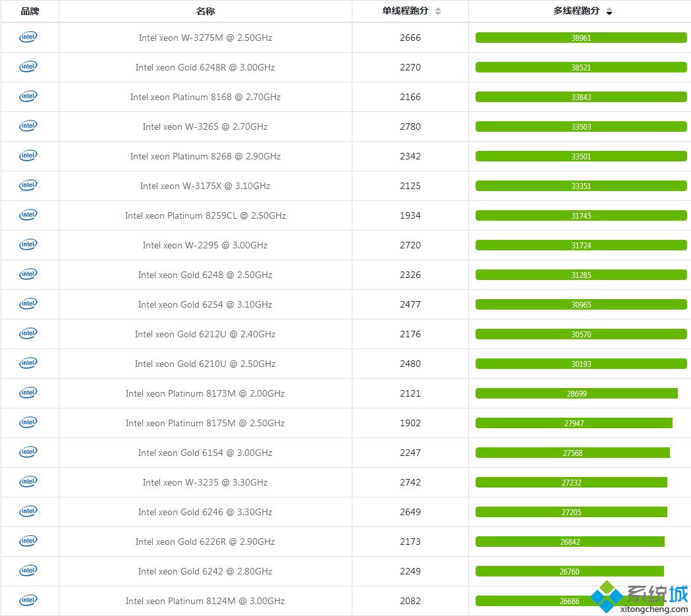The height and width of the screenshot is (616, 691).
Task: Click the 38961 multi-thread score bar
Action: click(581, 38)
